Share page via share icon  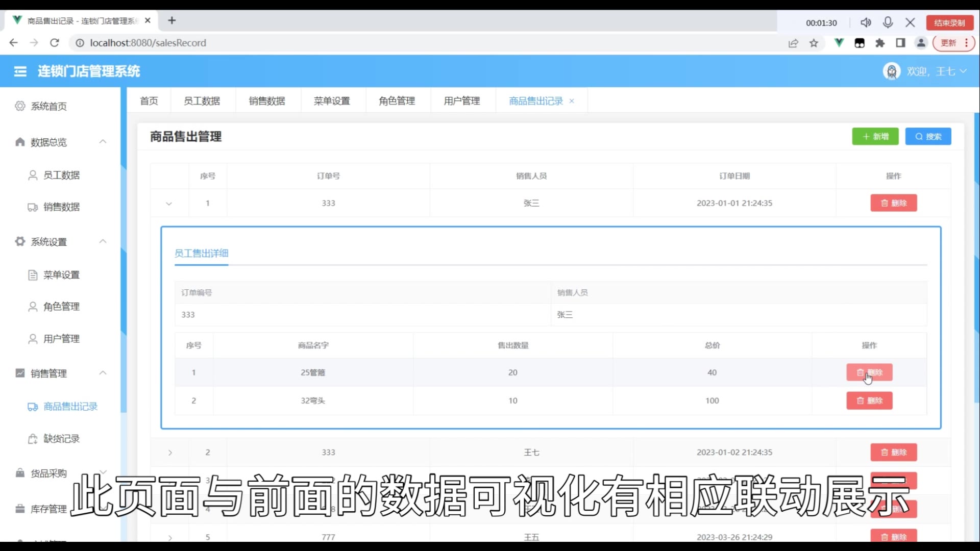[793, 43]
